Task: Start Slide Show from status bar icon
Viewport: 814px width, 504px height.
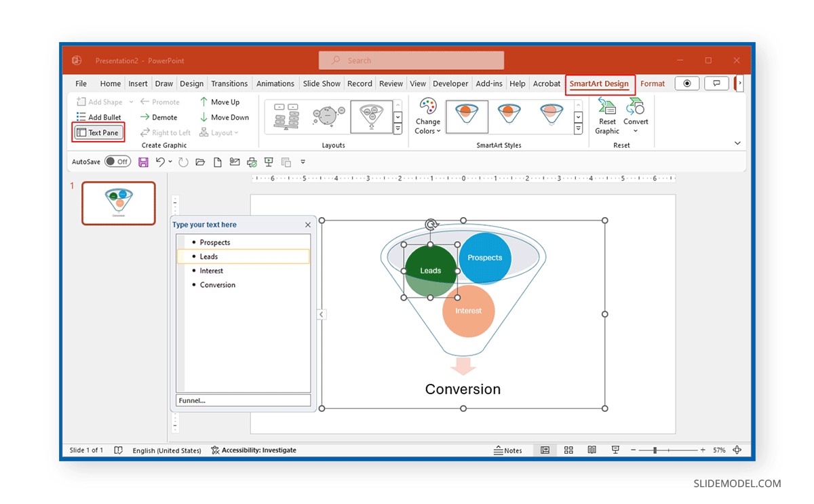Action: point(615,450)
